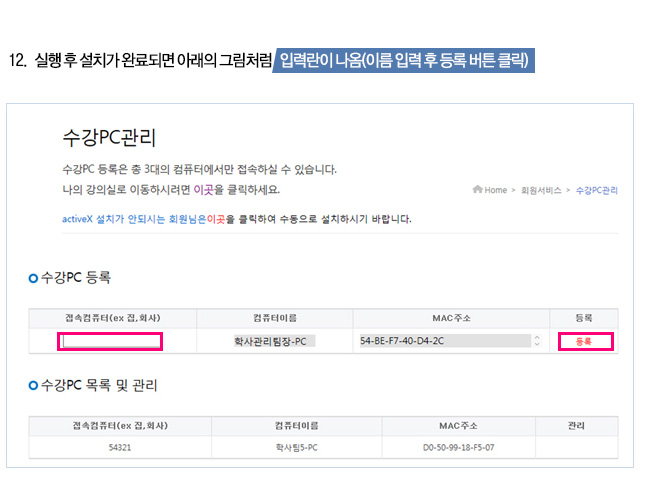This screenshot has height=503, width=645.
Task: Click the 54321 entry in the PC list
Action: tap(120, 447)
